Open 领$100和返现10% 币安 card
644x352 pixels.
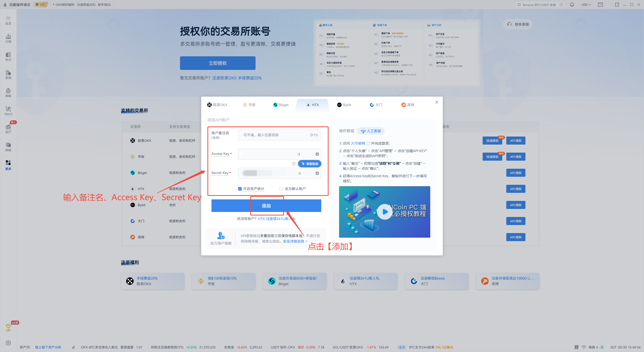(x=224, y=281)
